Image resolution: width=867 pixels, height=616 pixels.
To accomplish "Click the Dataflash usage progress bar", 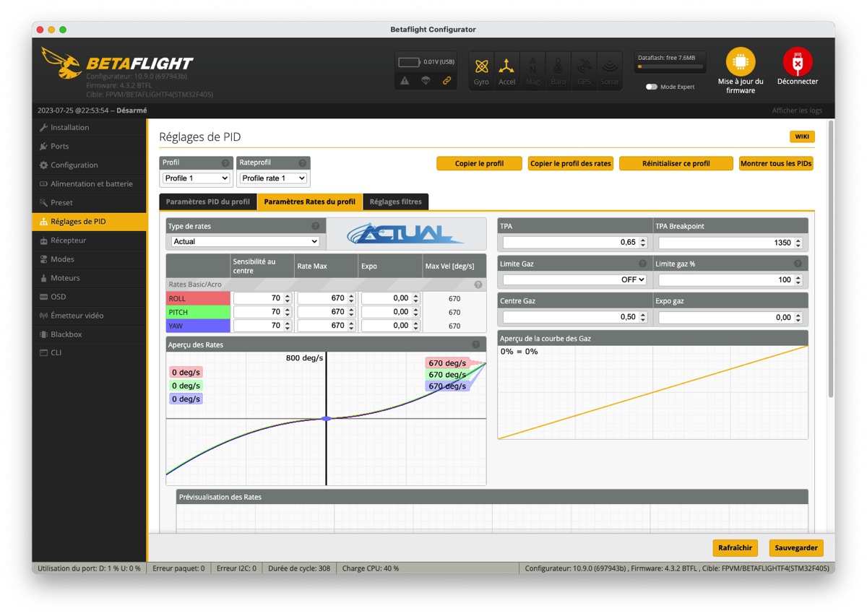I will tap(670, 67).
